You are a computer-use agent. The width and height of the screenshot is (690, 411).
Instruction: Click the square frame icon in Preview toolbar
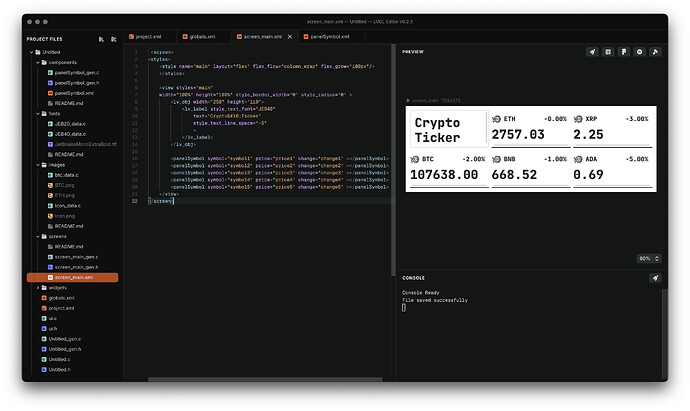pos(608,52)
